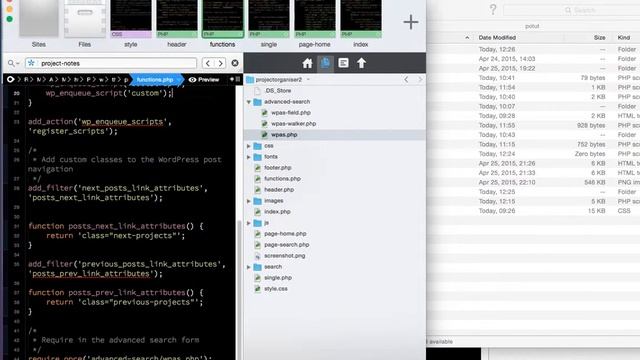The image size is (640, 360).
Task: Click the images folder icon
Action: [x=258, y=201]
